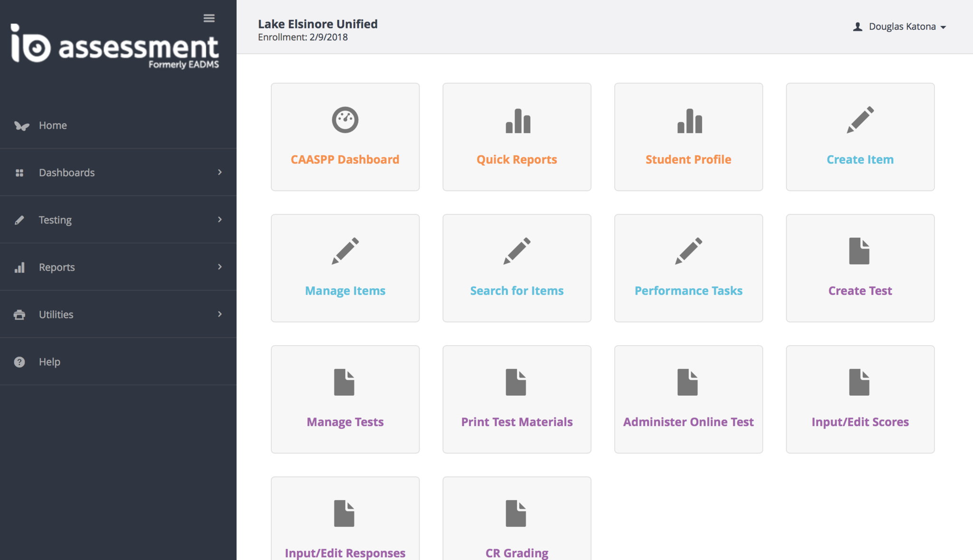Click the hamburger menu icon in sidebar

tap(209, 18)
